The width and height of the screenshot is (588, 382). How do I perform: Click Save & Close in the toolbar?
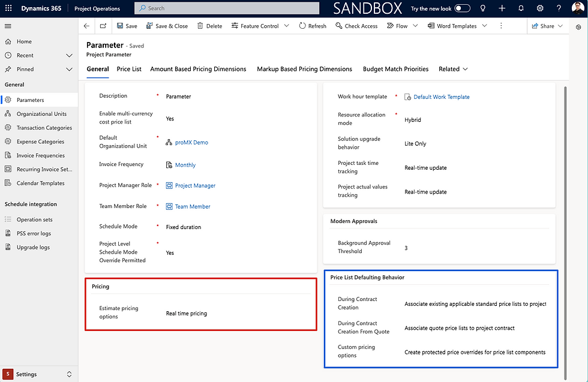click(x=167, y=26)
